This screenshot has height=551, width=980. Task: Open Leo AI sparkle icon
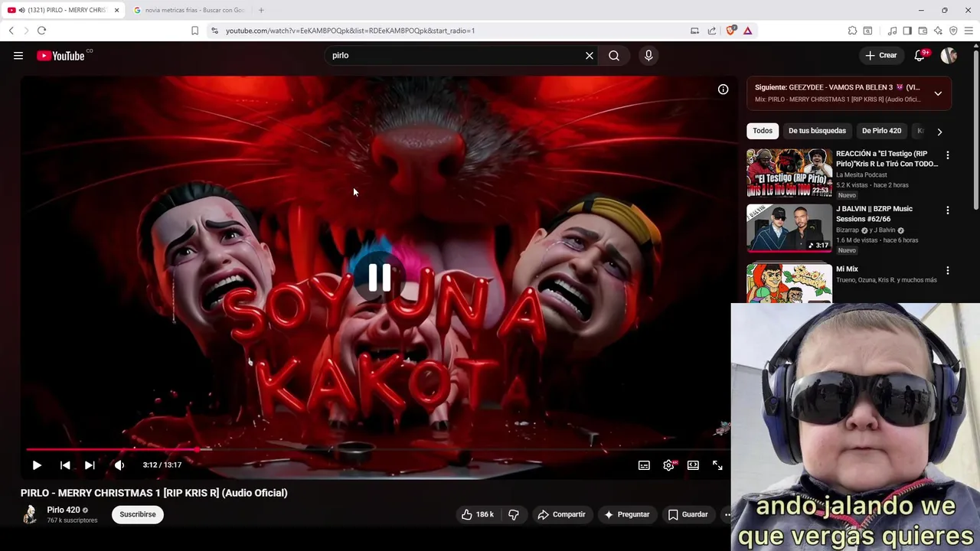938,31
